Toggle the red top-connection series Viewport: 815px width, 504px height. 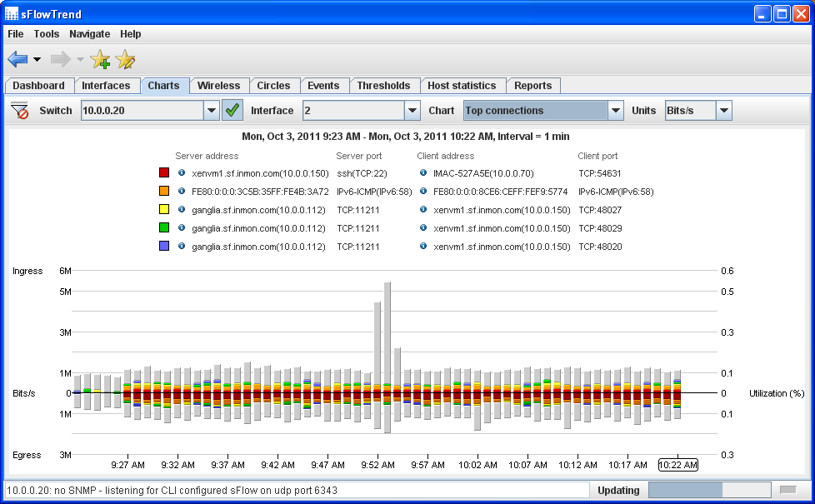click(x=163, y=173)
